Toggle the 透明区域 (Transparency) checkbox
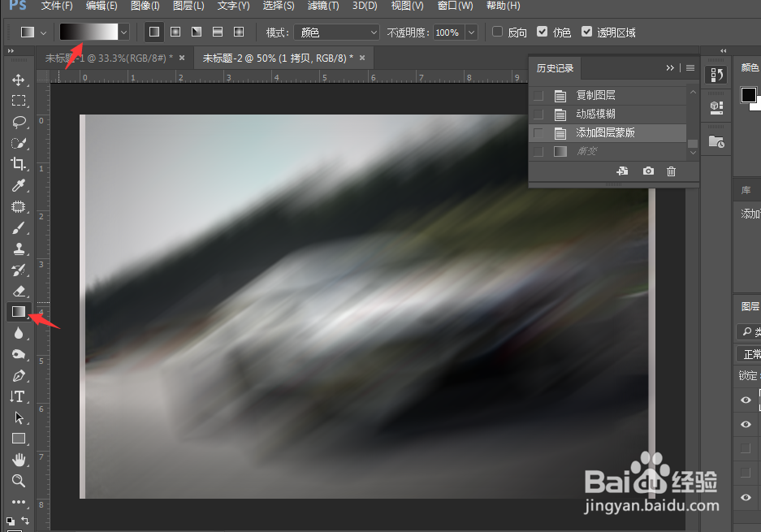 click(x=586, y=32)
